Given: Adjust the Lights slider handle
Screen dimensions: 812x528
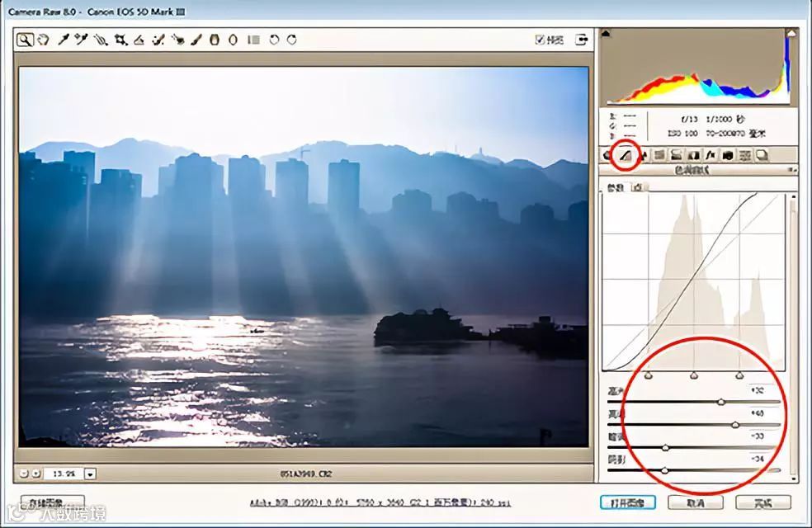Looking at the screenshot, I should (735, 425).
